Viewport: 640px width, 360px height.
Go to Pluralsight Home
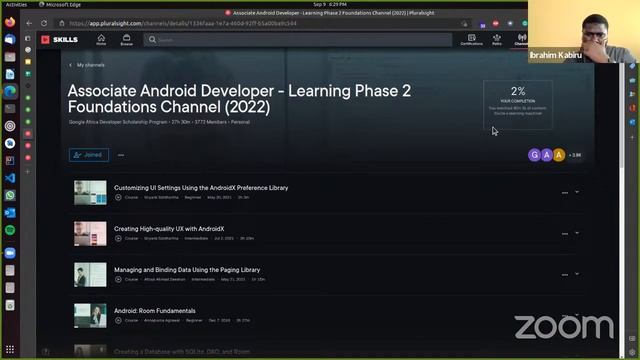click(x=101, y=40)
